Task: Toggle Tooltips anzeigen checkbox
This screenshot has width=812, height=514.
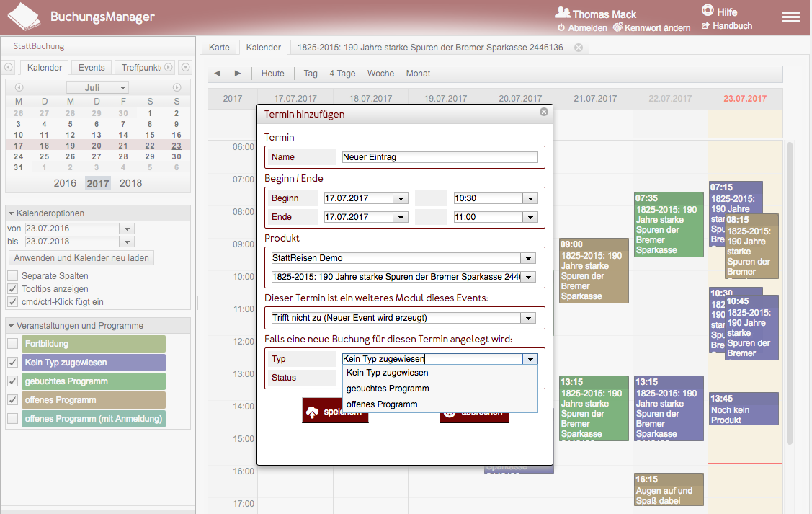Action: pos(13,289)
